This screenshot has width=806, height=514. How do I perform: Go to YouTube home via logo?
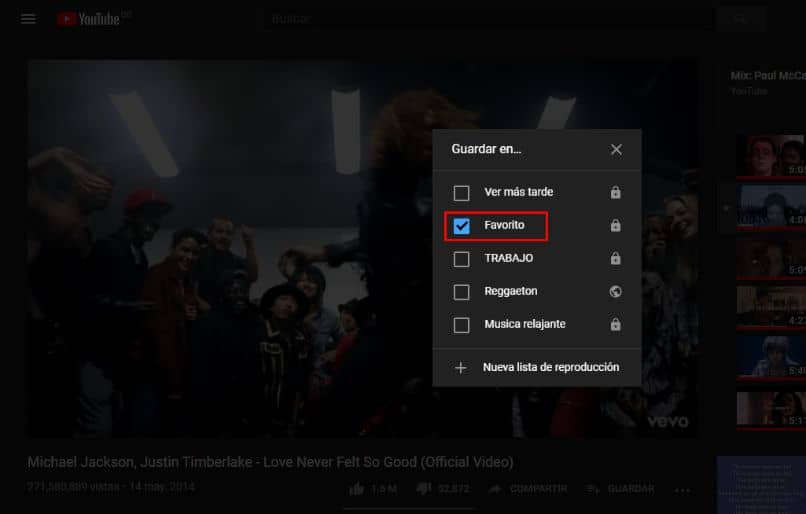point(88,19)
